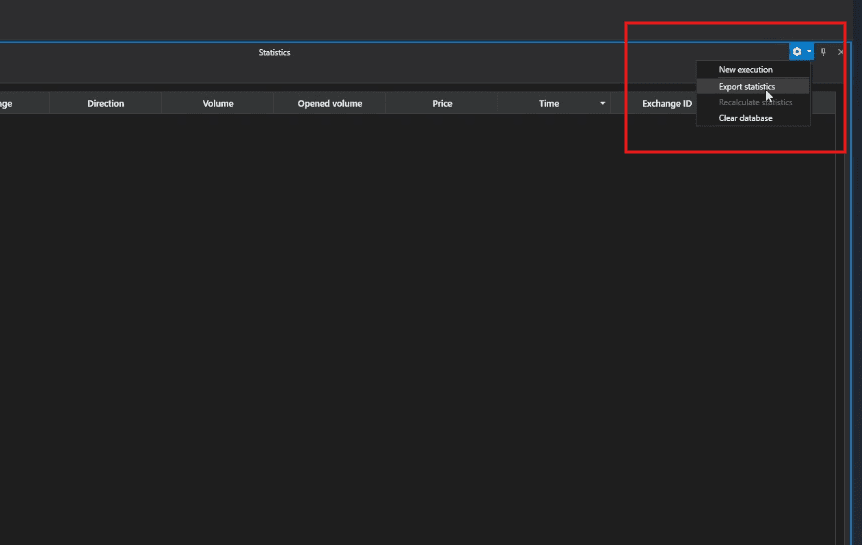Select Export statistics in the menu
Screen dimensions: 862x545
point(746,87)
